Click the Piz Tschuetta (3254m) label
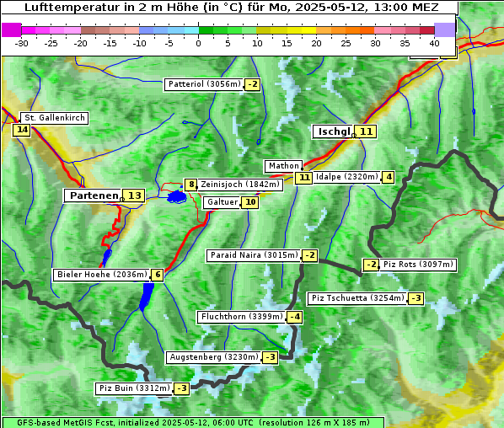 pyautogui.click(x=357, y=298)
